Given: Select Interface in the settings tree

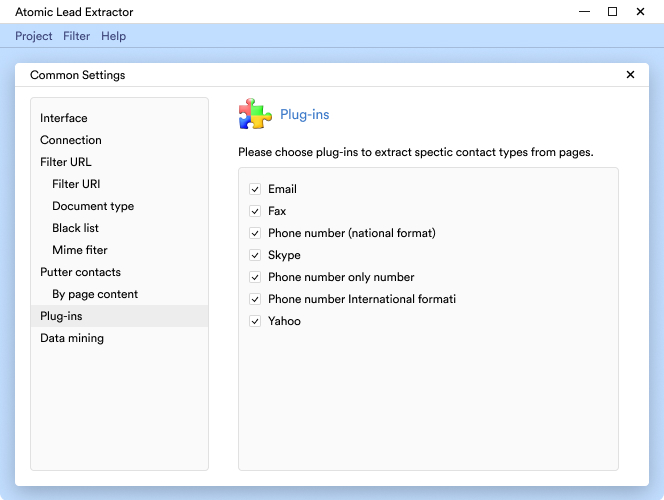Looking at the screenshot, I should tap(64, 118).
